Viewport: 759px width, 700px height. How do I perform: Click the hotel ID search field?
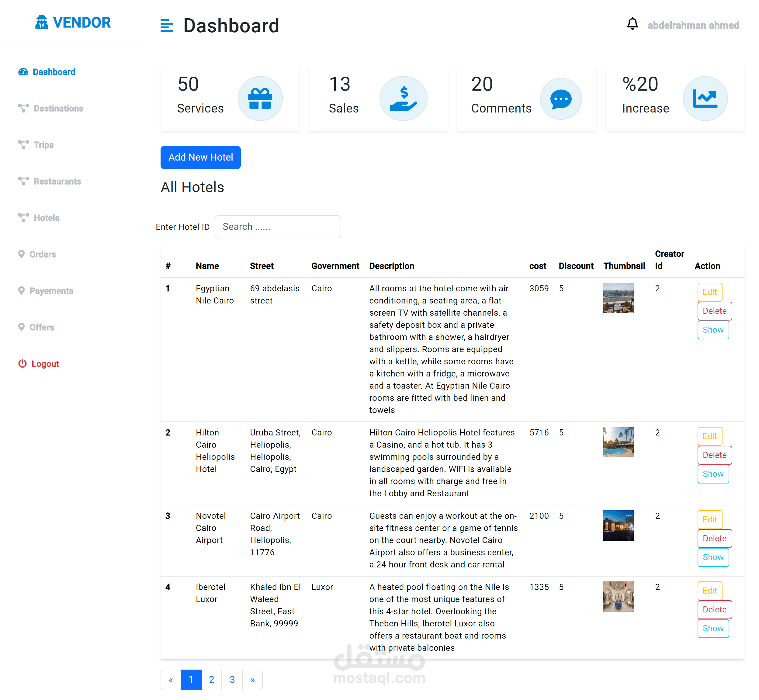pos(278,227)
